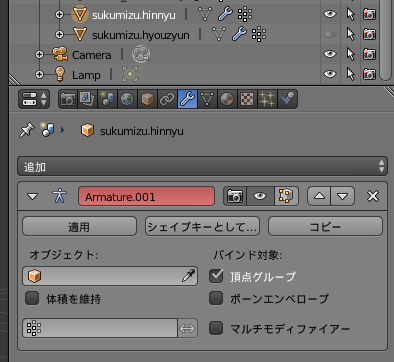The width and height of the screenshot is (394, 362).
Task: Open the 追加 add modifier dropdown
Action: (202, 166)
